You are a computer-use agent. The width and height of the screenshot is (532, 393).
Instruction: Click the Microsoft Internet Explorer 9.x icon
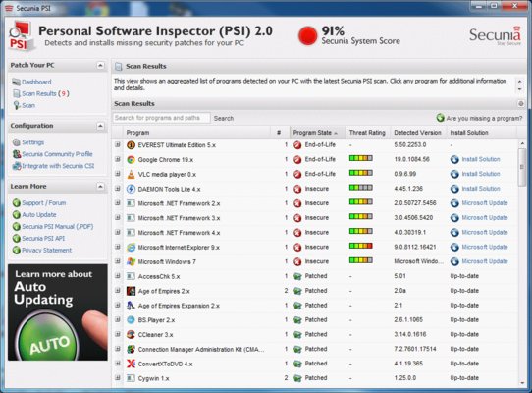[x=131, y=248]
